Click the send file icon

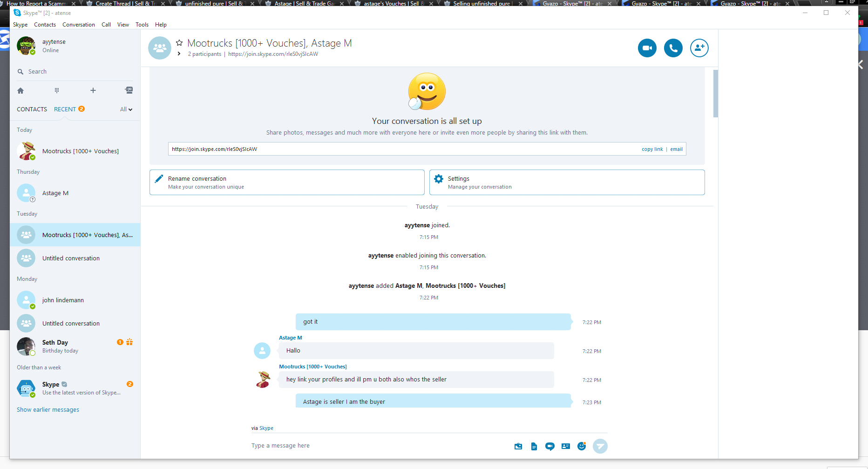pos(534,446)
